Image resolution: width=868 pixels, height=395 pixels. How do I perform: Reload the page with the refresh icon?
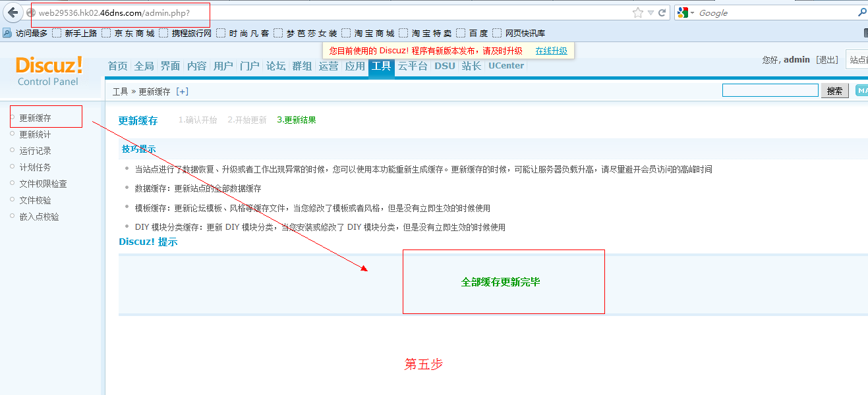[x=662, y=13]
